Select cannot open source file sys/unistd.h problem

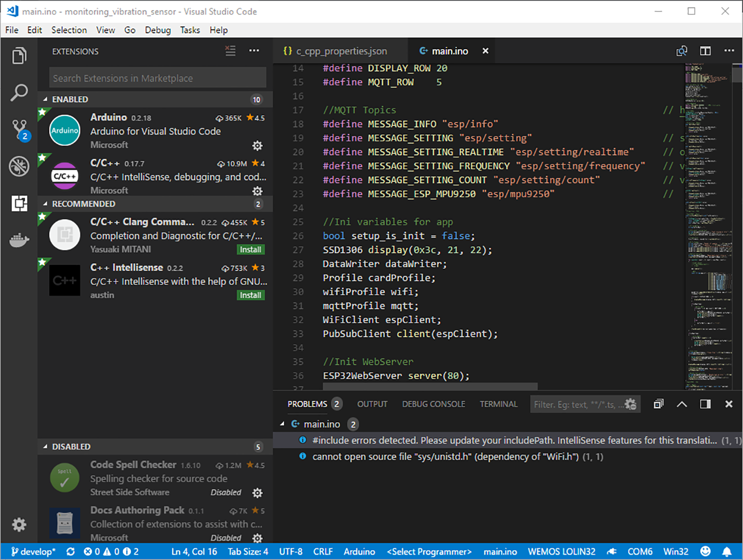click(x=507, y=457)
